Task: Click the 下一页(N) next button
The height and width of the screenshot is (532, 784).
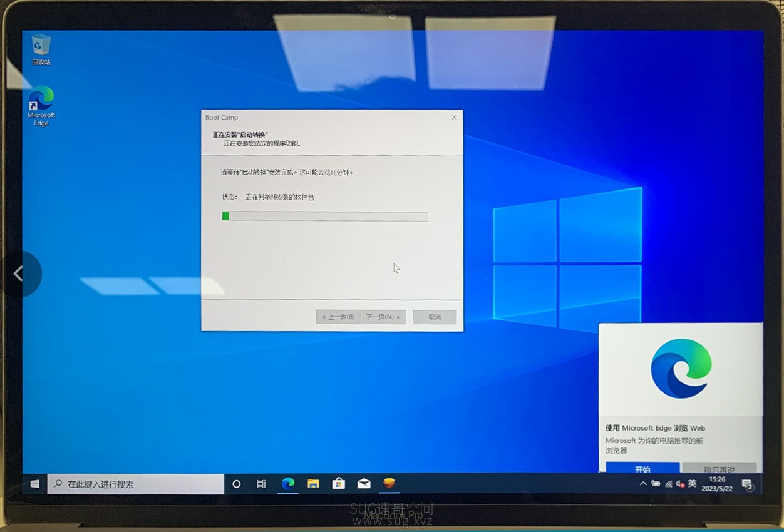Action: tap(383, 317)
